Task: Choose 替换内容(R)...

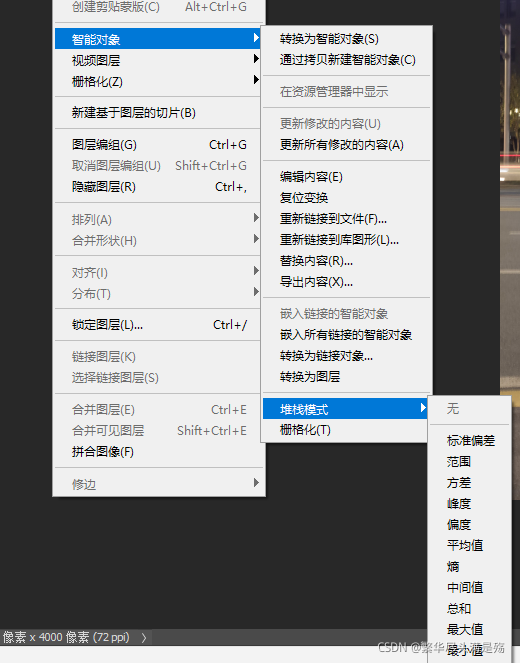Action: pos(346,261)
